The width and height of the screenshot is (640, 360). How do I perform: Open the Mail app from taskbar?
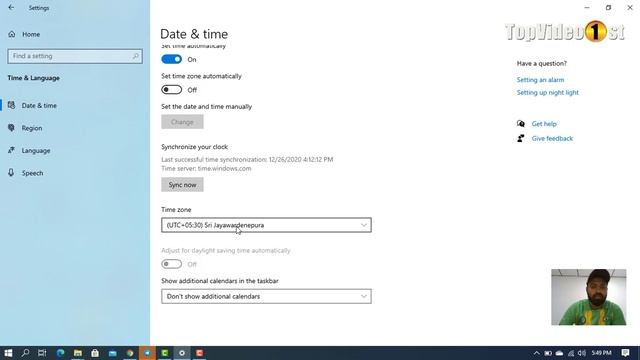(x=112, y=353)
